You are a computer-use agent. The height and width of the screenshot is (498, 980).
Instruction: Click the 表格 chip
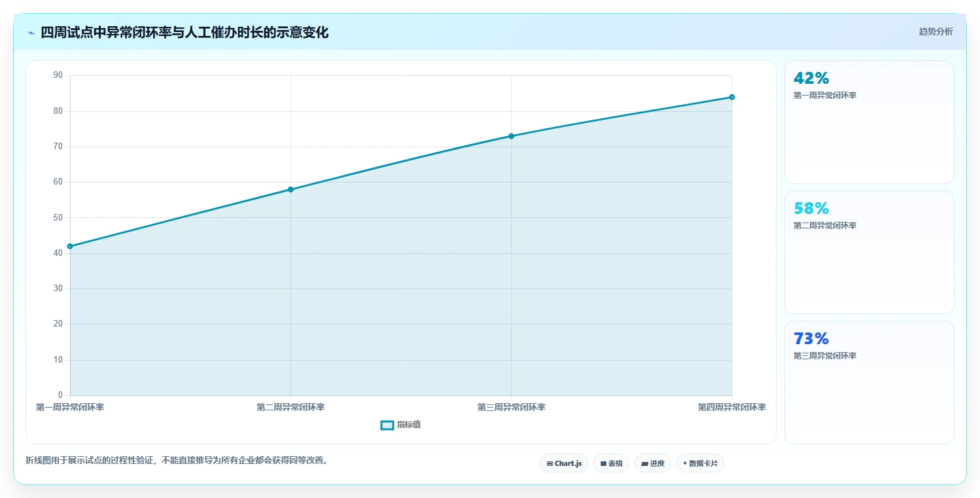[611, 463]
